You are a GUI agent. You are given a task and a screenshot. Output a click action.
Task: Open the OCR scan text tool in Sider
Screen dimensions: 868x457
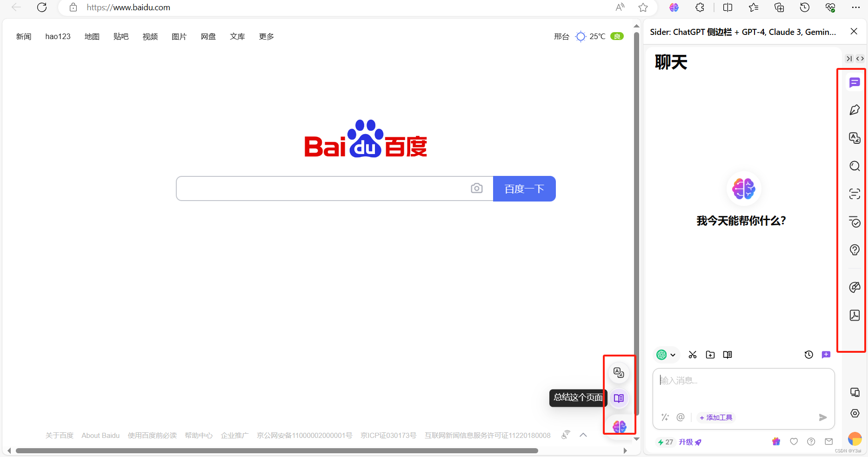point(855,194)
